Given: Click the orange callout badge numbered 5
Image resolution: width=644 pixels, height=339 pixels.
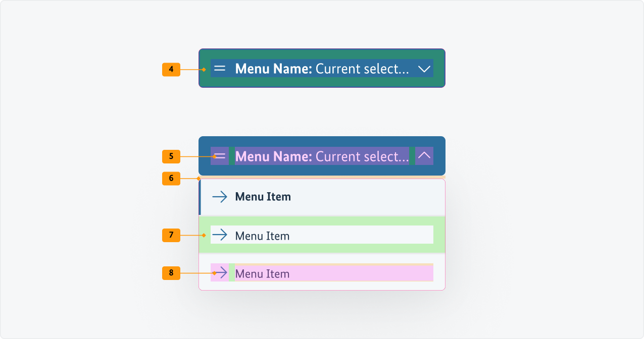Looking at the screenshot, I should coord(171,157).
